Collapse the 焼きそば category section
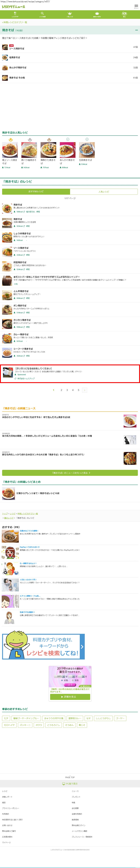 136,30
